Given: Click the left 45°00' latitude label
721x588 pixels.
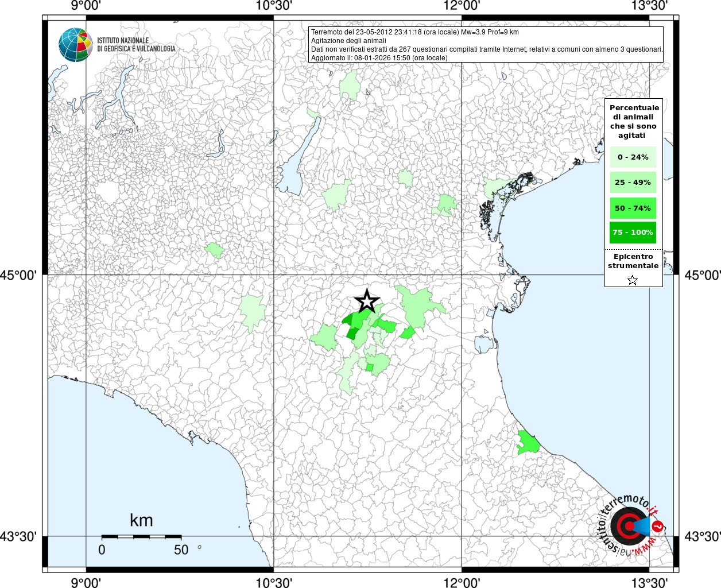Looking at the screenshot, I should tap(19, 275).
